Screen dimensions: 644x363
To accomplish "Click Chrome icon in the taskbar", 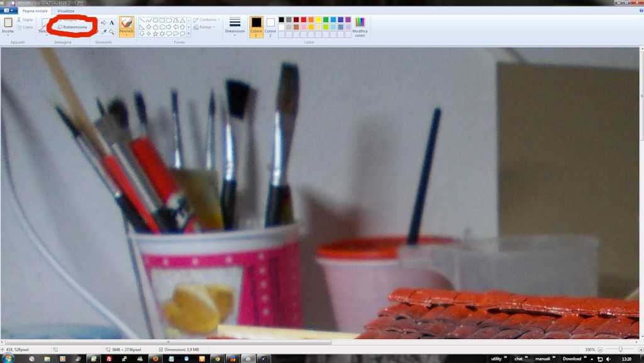I will [x=217, y=359].
